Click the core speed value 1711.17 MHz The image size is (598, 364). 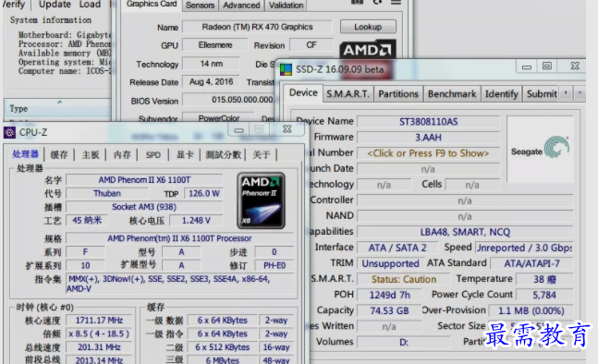click(99, 321)
